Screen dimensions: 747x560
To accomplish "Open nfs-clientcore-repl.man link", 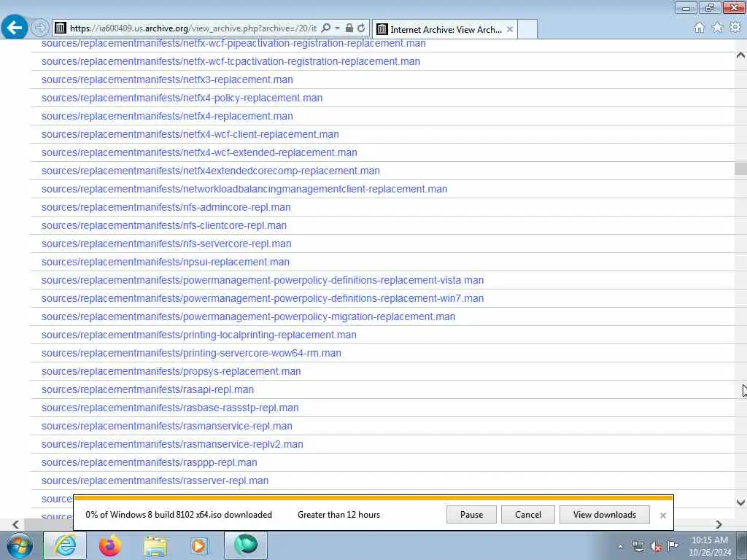I will pos(164,225).
